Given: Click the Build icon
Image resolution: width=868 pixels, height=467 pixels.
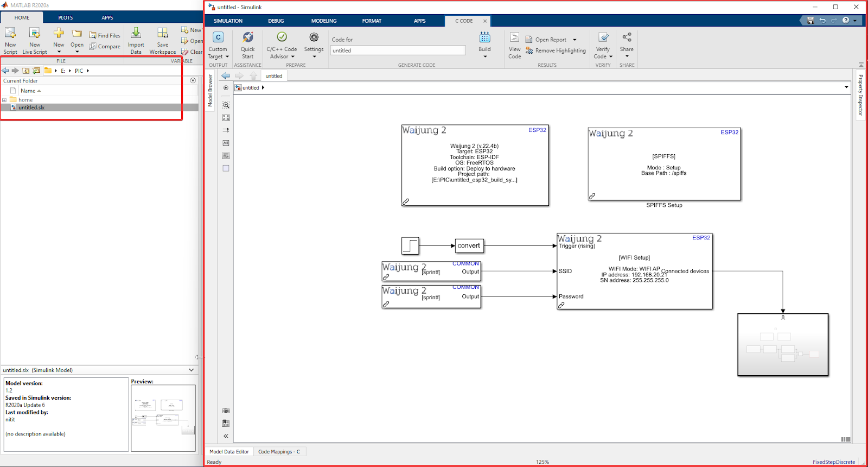Looking at the screenshot, I should 484,37.
